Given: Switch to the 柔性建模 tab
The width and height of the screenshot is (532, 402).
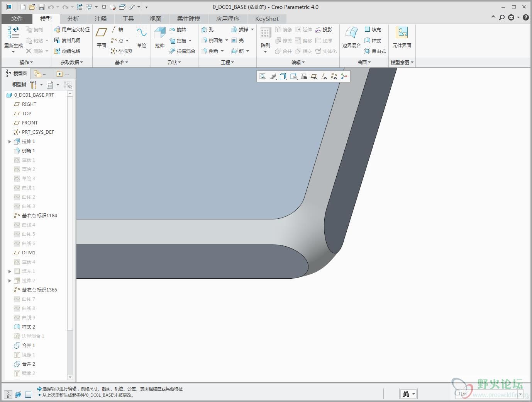Looking at the screenshot, I should [189, 19].
